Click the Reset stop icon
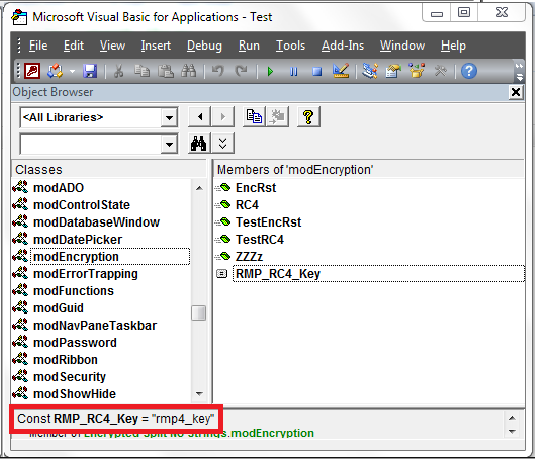535x459 pixels. (317, 72)
